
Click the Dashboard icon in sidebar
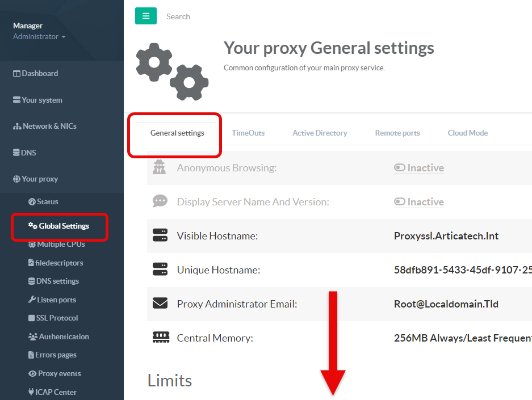coord(17,73)
